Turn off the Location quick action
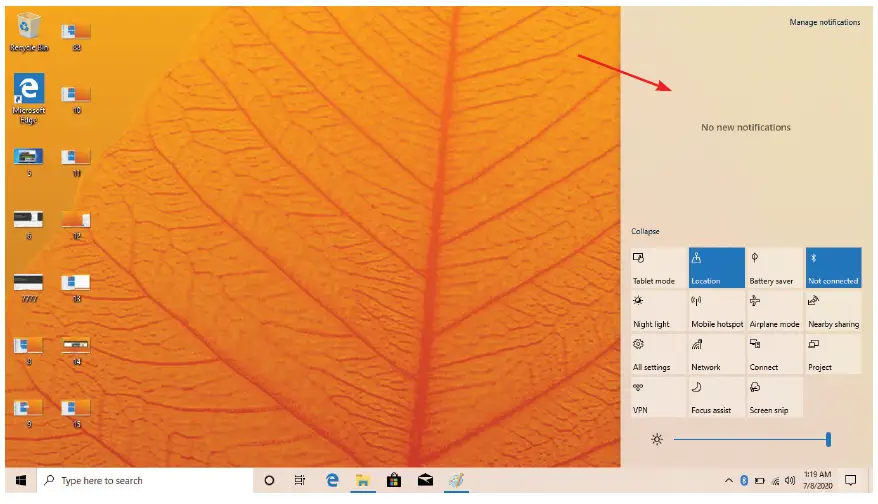Screen dimensions: 878x504 [x=717, y=268]
